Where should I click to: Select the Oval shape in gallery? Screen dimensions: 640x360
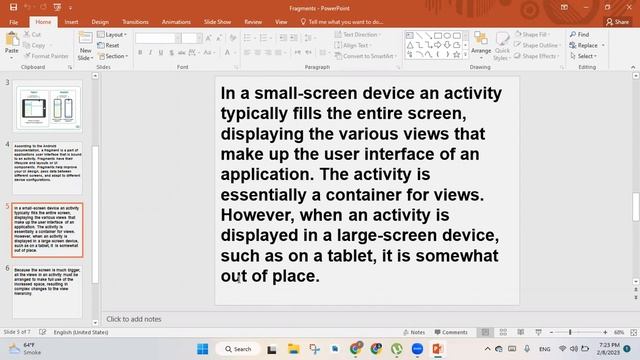coord(447,36)
